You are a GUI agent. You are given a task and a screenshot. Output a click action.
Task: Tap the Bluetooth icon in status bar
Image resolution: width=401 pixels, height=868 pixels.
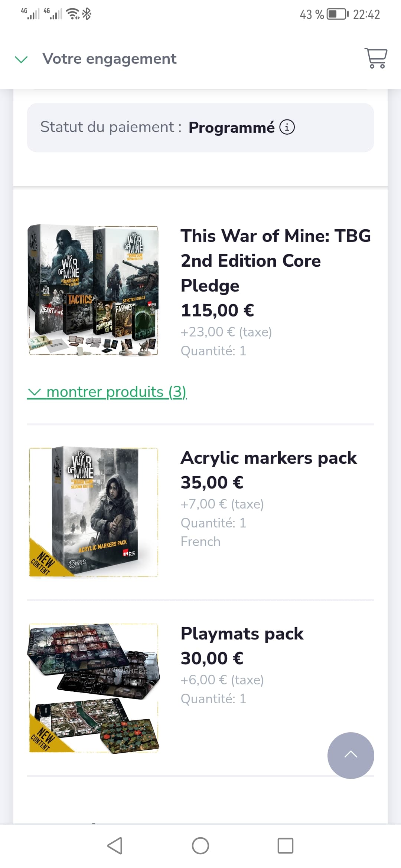[x=87, y=14]
